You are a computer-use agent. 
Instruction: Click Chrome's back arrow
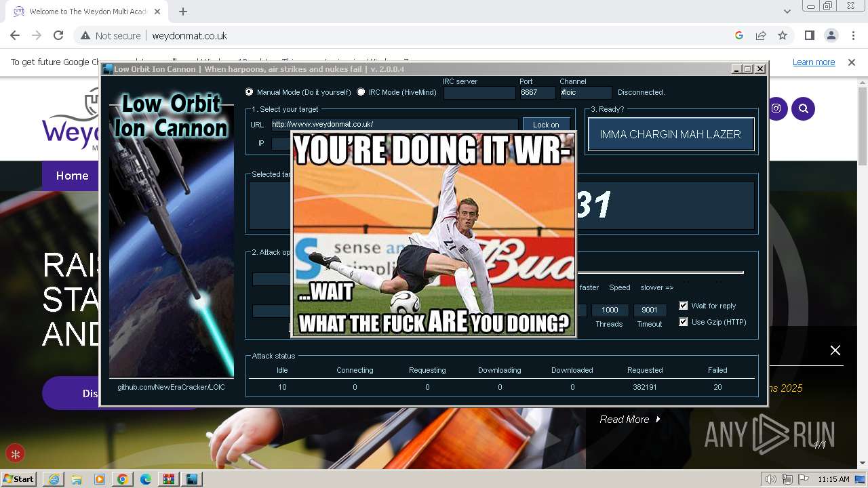[15, 36]
